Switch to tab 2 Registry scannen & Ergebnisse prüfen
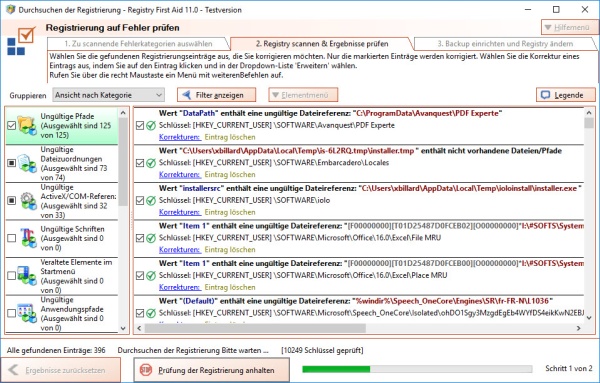 [322, 44]
